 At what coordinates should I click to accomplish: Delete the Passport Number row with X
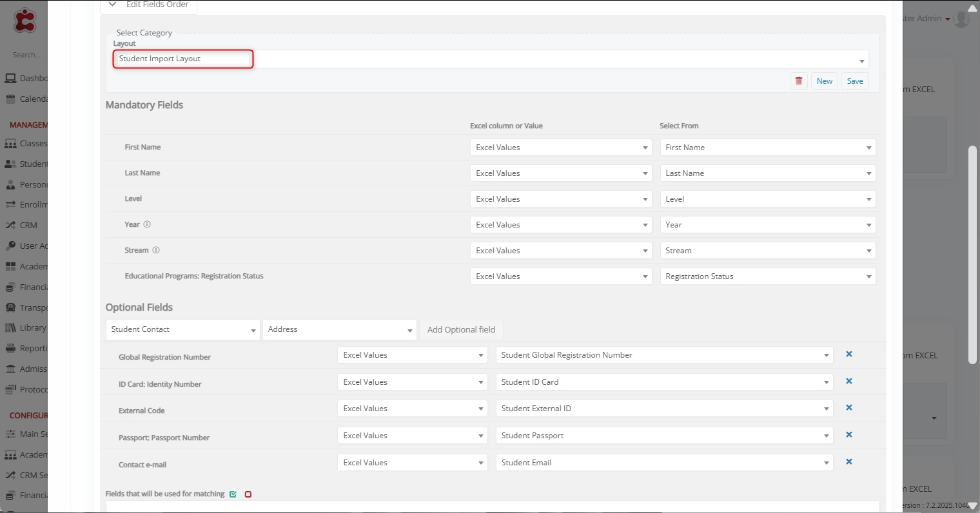pyautogui.click(x=849, y=435)
